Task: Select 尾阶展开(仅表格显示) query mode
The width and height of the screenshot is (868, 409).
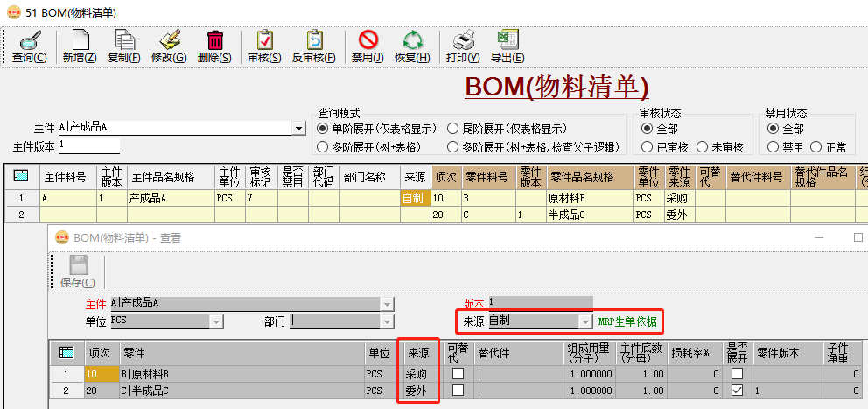Action: click(x=452, y=129)
